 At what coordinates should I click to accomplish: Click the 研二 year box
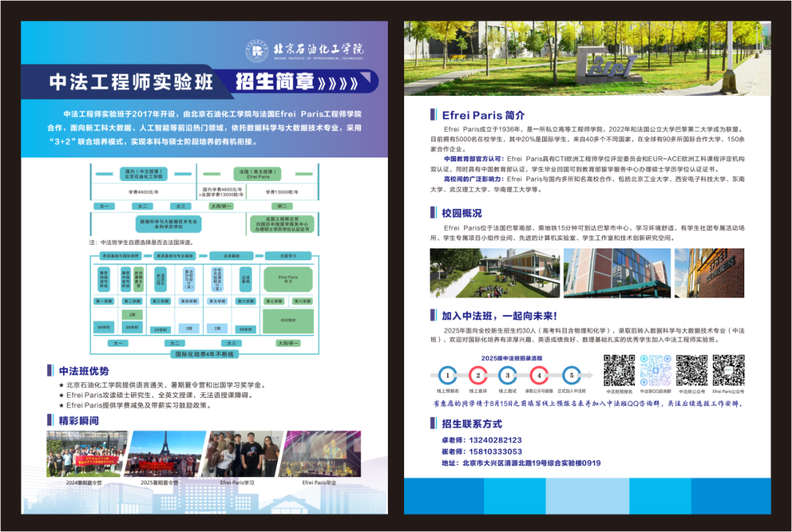[x=282, y=206]
